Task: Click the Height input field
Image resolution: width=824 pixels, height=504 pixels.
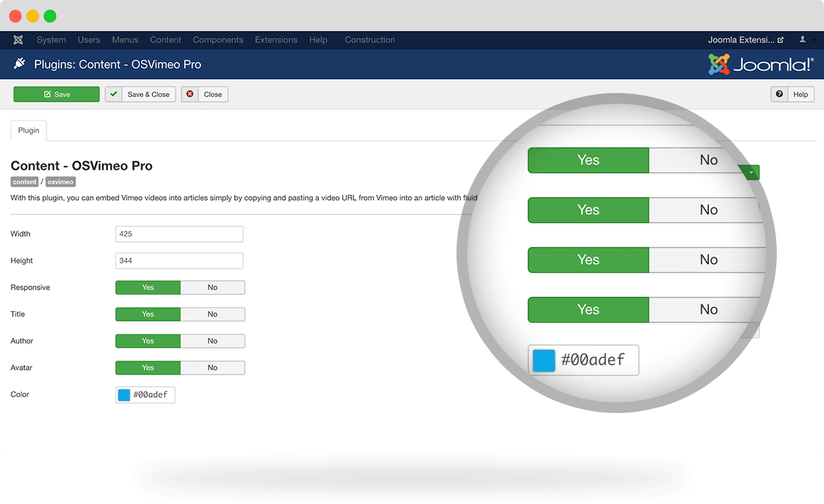Action: click(179, 261)
